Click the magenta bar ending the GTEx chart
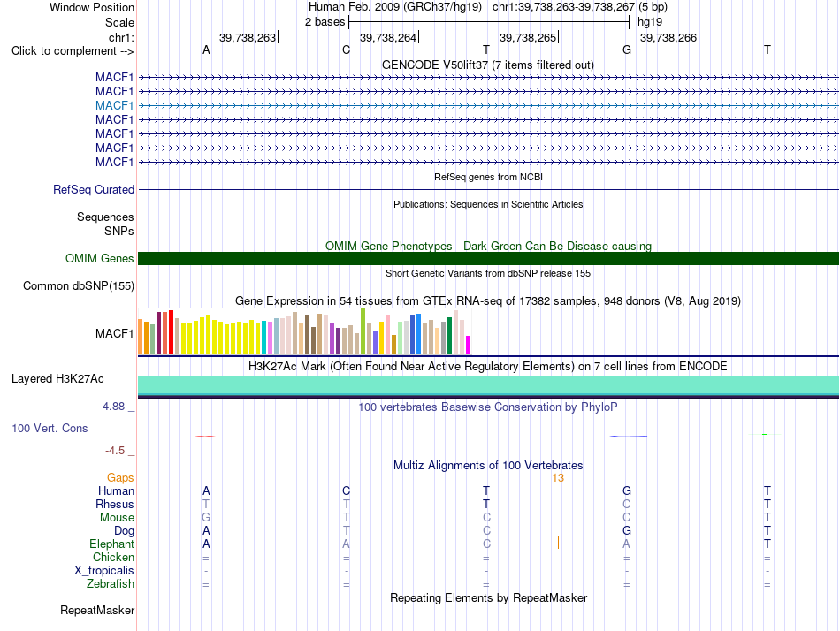840x631 pixels. 469,345
